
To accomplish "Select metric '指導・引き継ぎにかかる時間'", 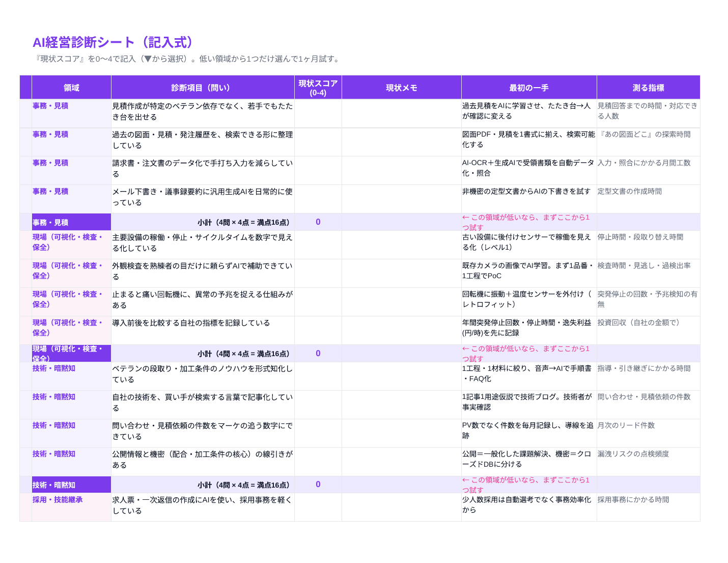I will (648, 376).
